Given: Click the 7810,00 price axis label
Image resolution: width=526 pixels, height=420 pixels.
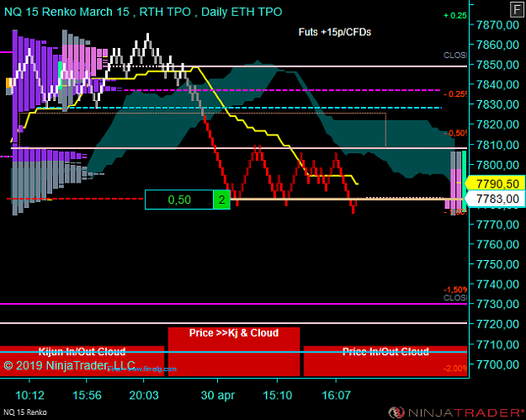Looking at the screenshot, I should [x=498, y=145].
